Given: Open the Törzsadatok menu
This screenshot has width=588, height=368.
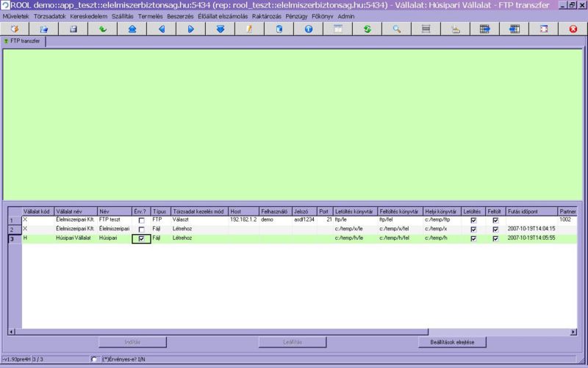Looking at the screenshot, I should point(49,15).
